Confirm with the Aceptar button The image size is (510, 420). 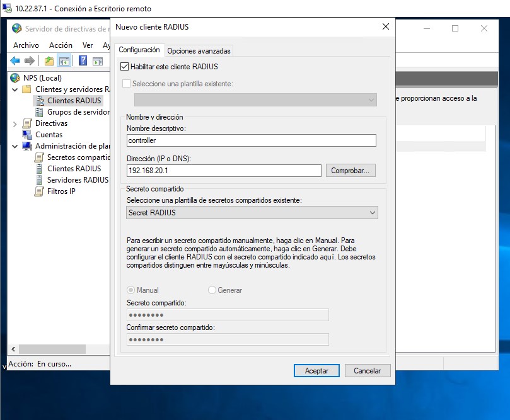316,371
